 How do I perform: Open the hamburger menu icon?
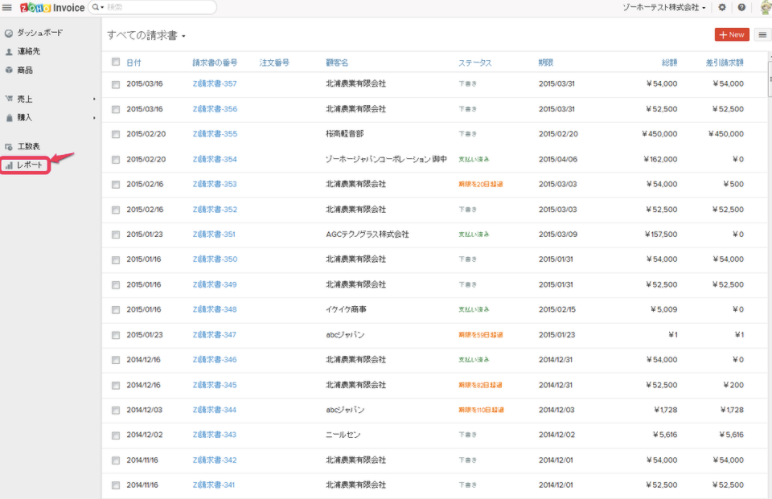tap(7, 7)
